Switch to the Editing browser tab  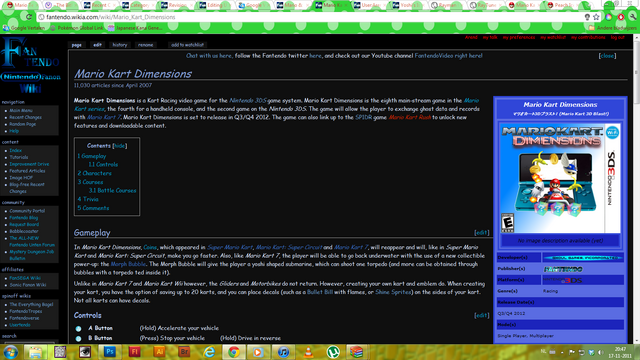214,5
